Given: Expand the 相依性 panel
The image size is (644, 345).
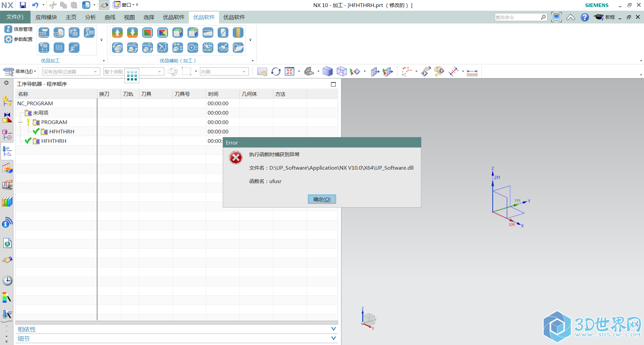Looking at the screenshot, I should click(333, 329).
